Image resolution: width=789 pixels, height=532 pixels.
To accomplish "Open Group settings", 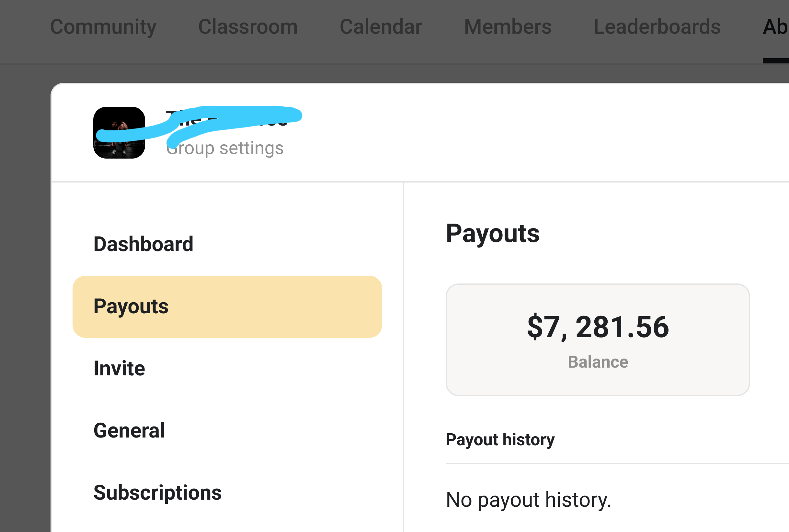I will pyautogui.click(x=225, y=148).
